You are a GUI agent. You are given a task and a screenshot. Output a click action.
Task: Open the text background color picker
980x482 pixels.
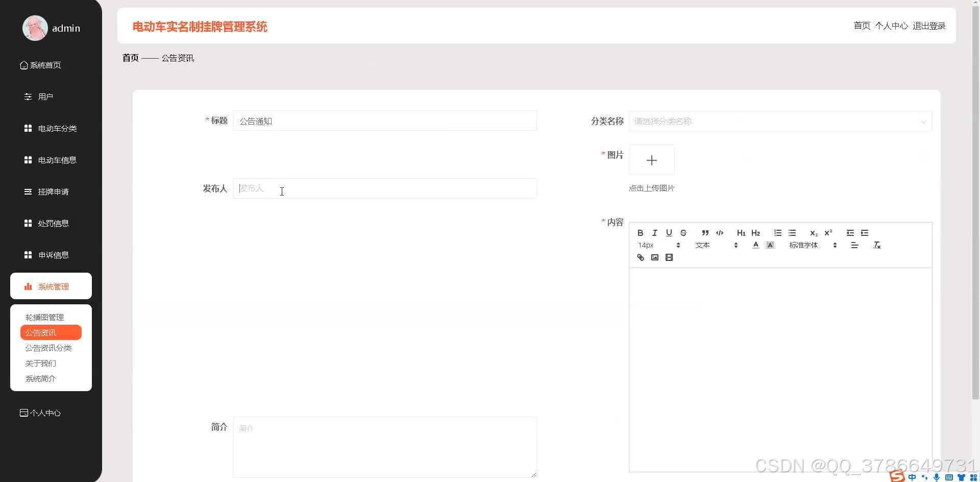770,245
